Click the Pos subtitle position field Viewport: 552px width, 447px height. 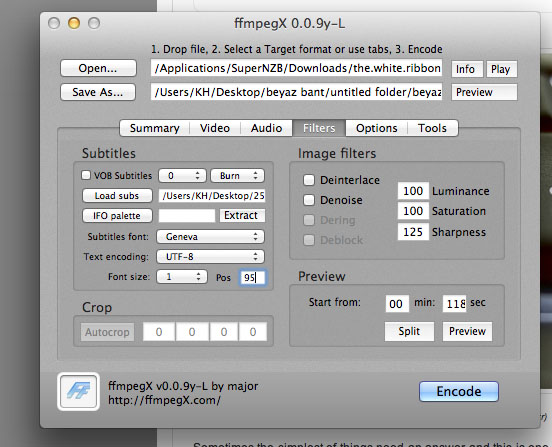pyautogui.click(x=253, y=277)
